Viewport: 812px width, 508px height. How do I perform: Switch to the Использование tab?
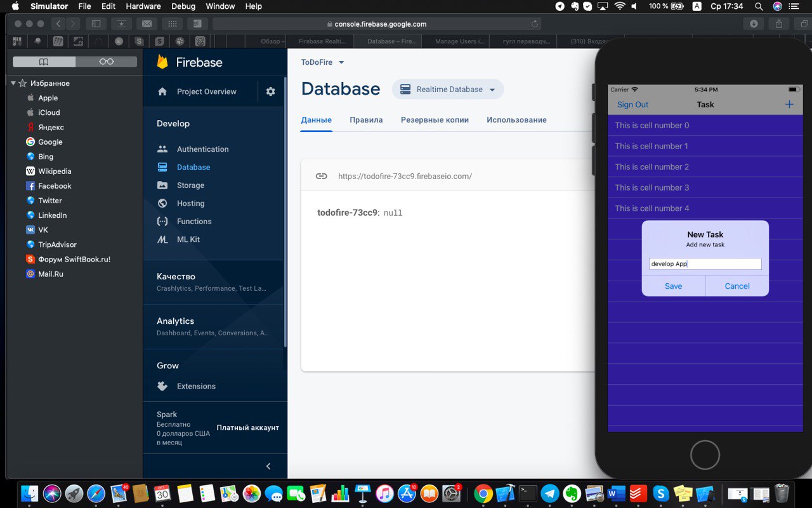[516, 120]
